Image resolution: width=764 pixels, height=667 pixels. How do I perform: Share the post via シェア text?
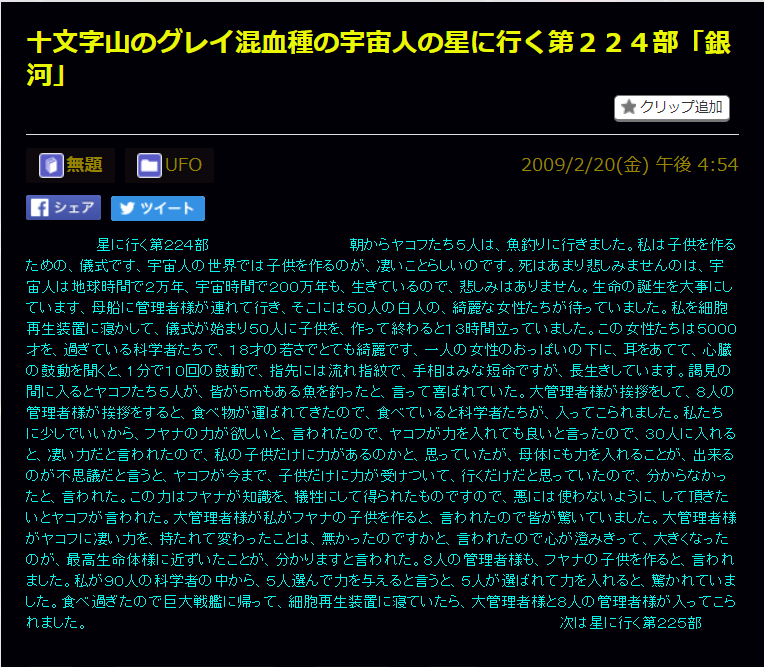pos(75,208)
